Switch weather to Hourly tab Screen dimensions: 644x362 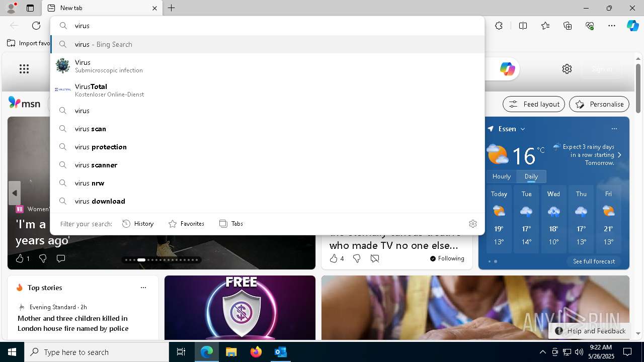502,176
